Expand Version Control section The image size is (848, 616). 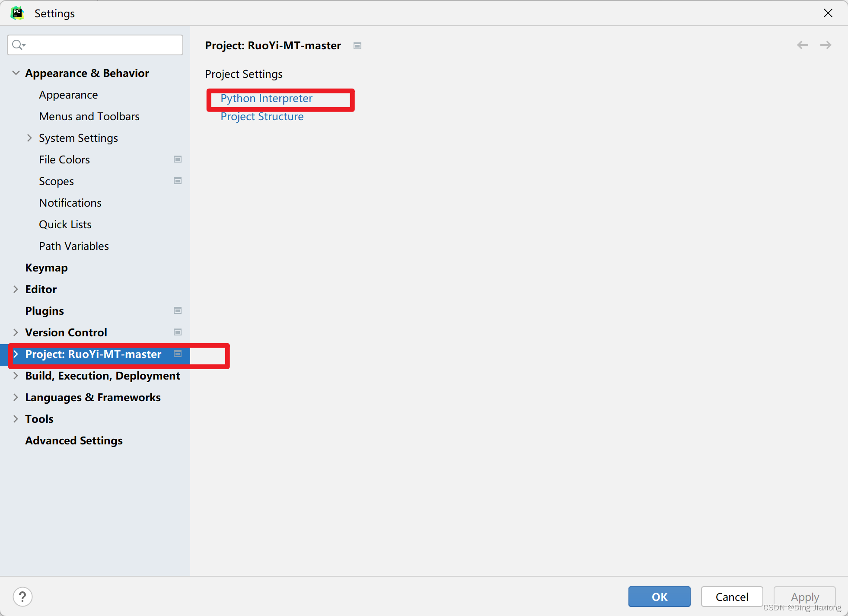pos(16,332)
